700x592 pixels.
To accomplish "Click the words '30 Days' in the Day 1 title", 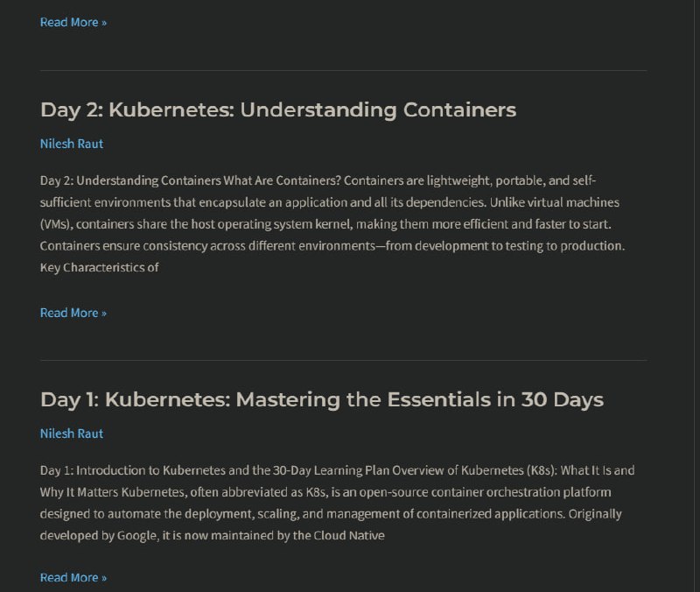I will 563,400.
